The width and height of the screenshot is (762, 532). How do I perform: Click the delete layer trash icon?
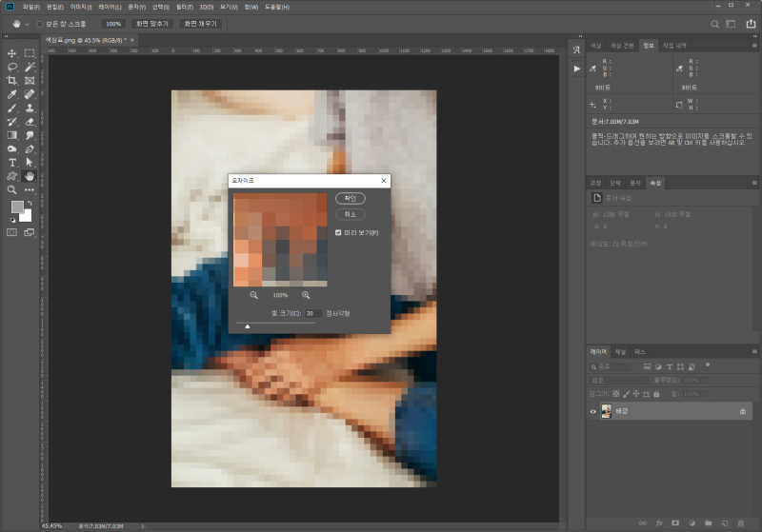(741, 523)
